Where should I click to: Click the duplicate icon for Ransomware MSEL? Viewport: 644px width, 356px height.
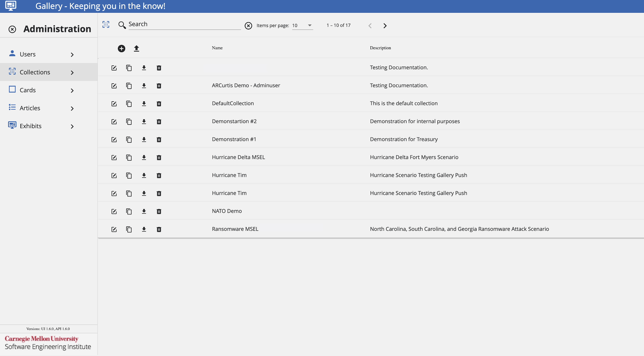129,228
